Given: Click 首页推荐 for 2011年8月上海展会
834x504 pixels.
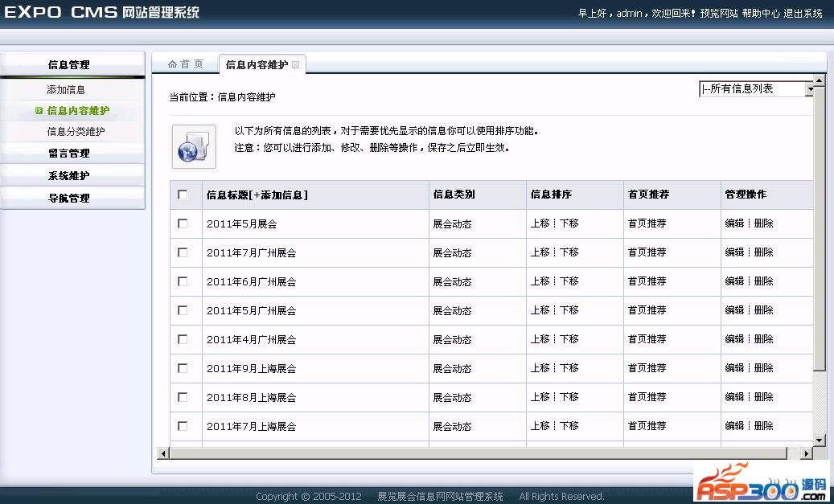Looking at the screenshot, I should point(647,396).
